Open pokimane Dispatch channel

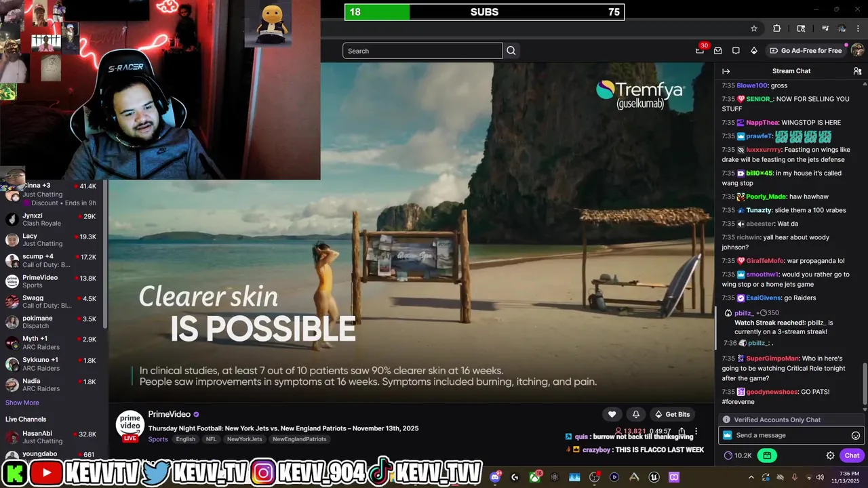[x=52, y=322]
